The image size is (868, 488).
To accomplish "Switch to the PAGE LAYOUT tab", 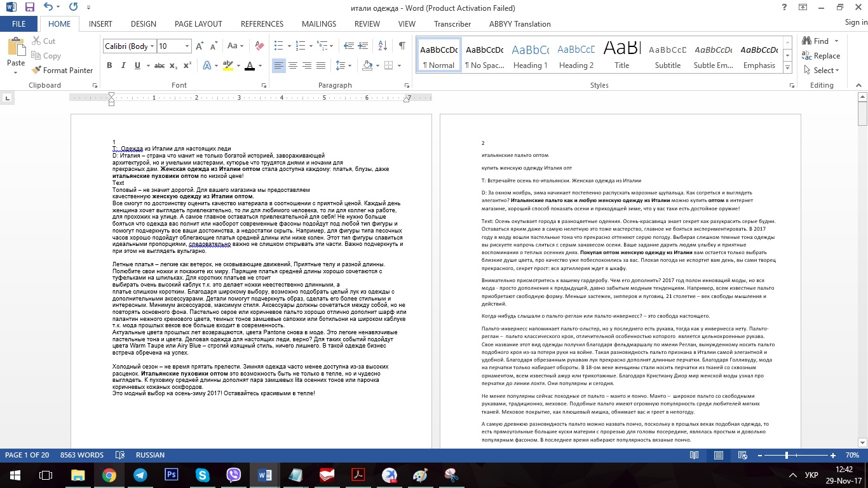I will click(198, 24).
